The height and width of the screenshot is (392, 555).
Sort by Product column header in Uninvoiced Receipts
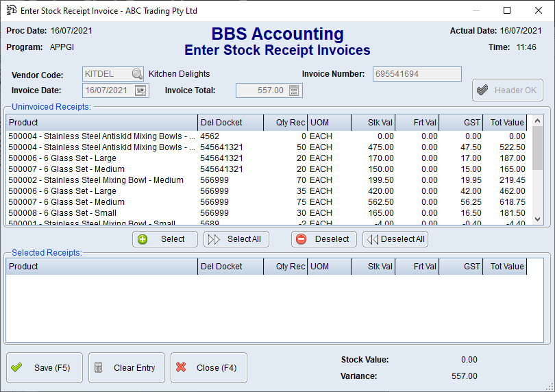click(101, 123)
